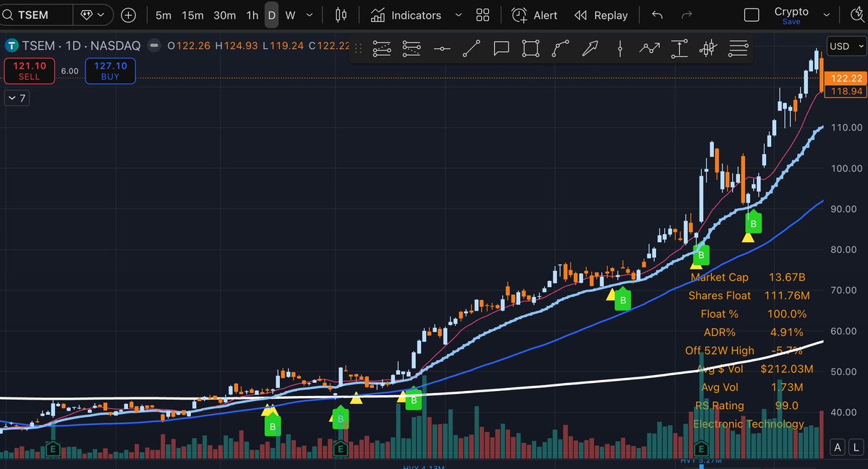Click the TSEM symbol search field

[x=38, y=14]
